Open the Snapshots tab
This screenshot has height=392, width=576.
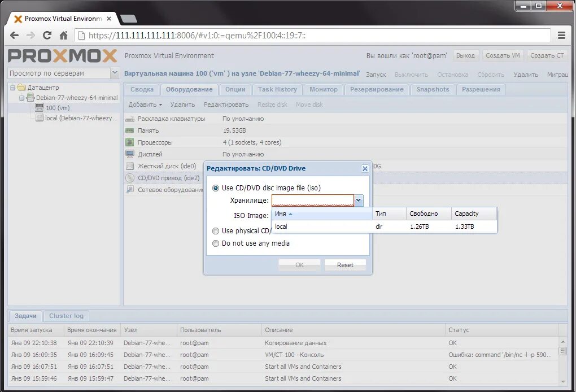[433, 89]
